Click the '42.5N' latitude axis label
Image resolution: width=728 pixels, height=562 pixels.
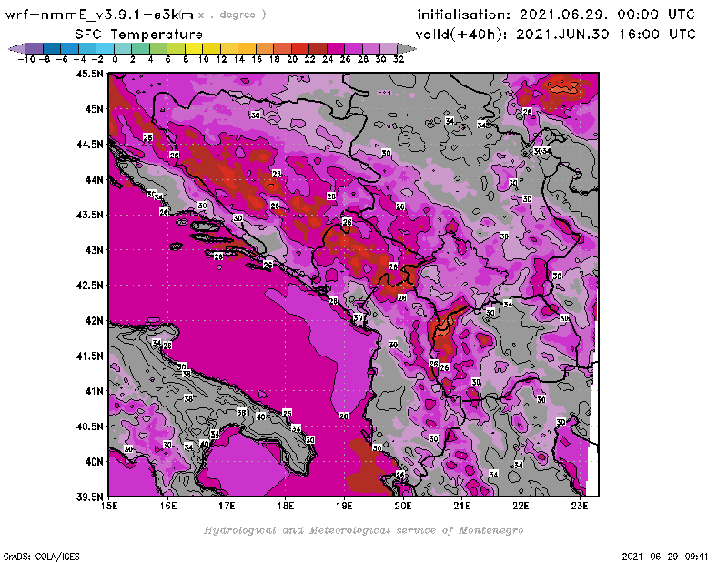pyautogui.click(x=89, y=286)
